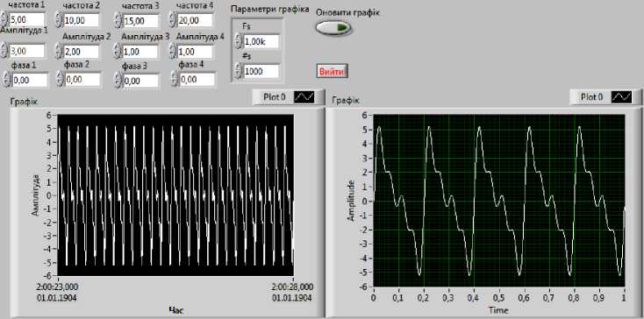The image size is (644, 319).
Task: Select the частота 4 field showing 20,00
Action: point(195,20)
